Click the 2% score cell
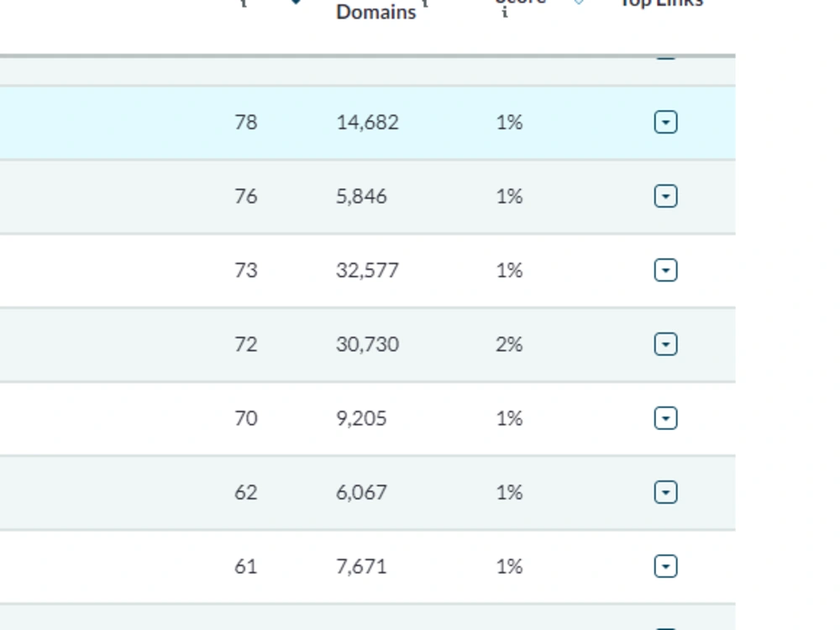 (509, 344)
